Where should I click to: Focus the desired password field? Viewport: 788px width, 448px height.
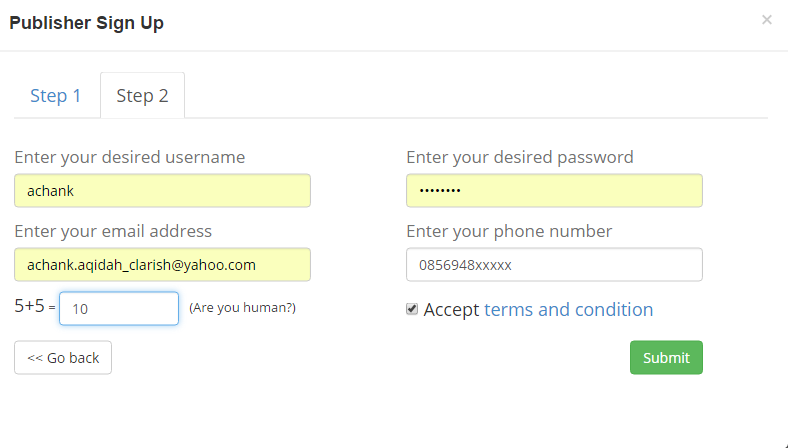(x=554, y=191)
